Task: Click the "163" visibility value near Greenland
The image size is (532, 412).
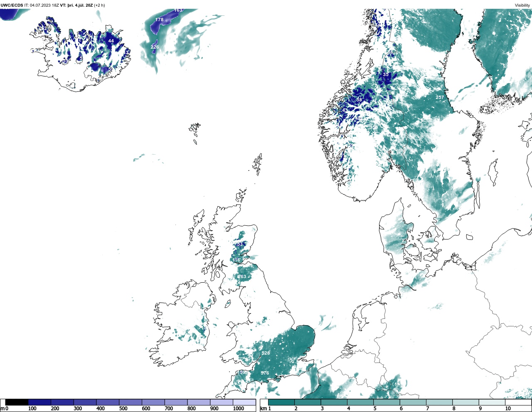Action: coord(178,10)
